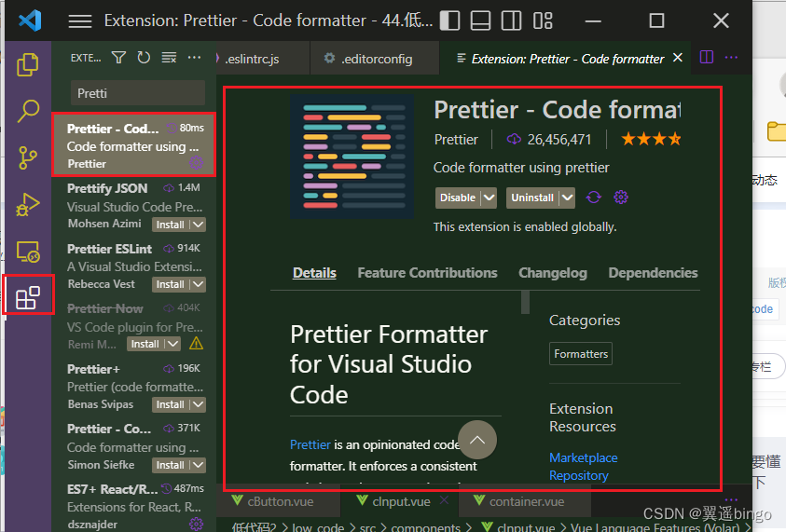This screenshot has height=532, width=786.
Task: Expand Install dropdown for Prettify JSON
Action: pos(199,225)
